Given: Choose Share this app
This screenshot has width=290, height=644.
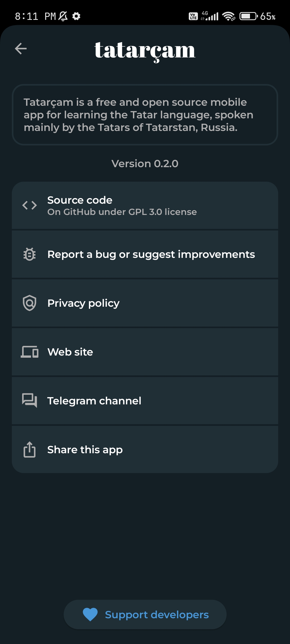Looking at the screenshot, I should click(x=145, y=450).
